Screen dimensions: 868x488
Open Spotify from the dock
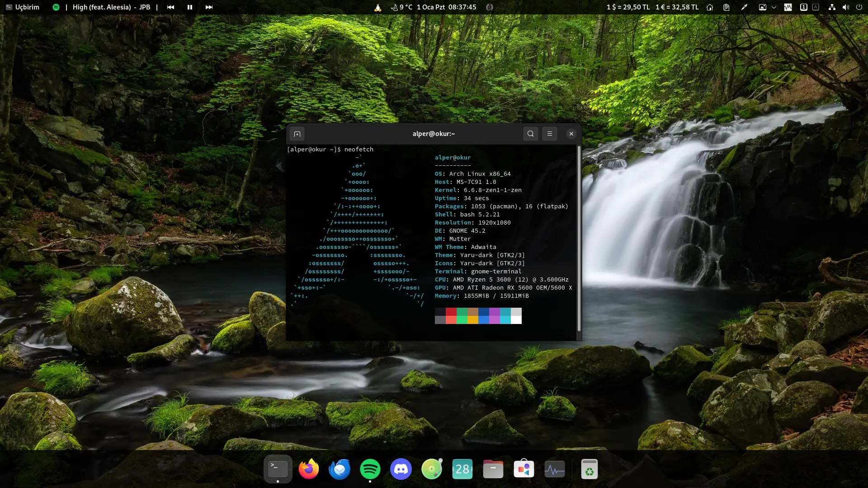(370, 469)
